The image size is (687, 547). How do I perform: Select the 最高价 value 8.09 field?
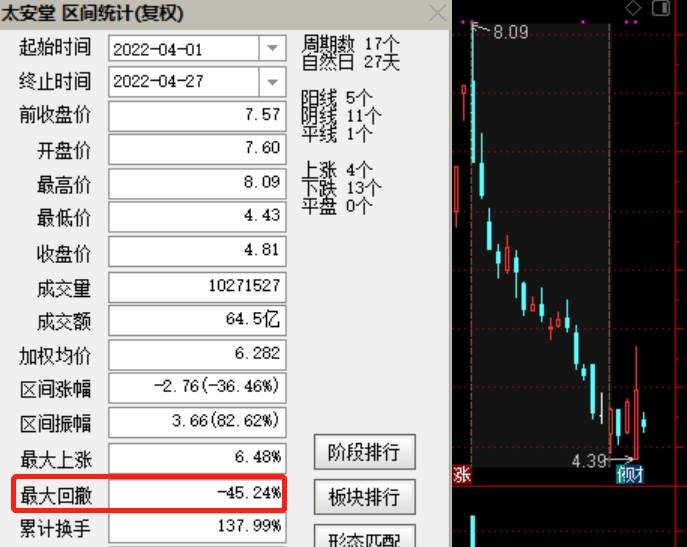[x=197, y=183]
